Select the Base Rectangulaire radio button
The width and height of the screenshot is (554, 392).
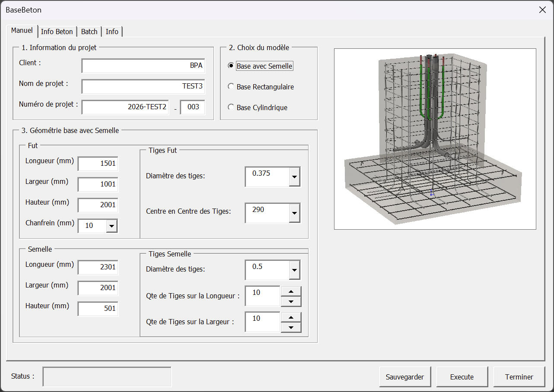[x=231, y=86]
